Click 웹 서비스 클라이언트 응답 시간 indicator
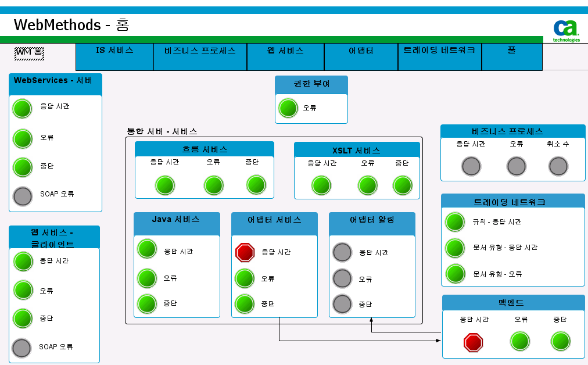 [23, 262]
